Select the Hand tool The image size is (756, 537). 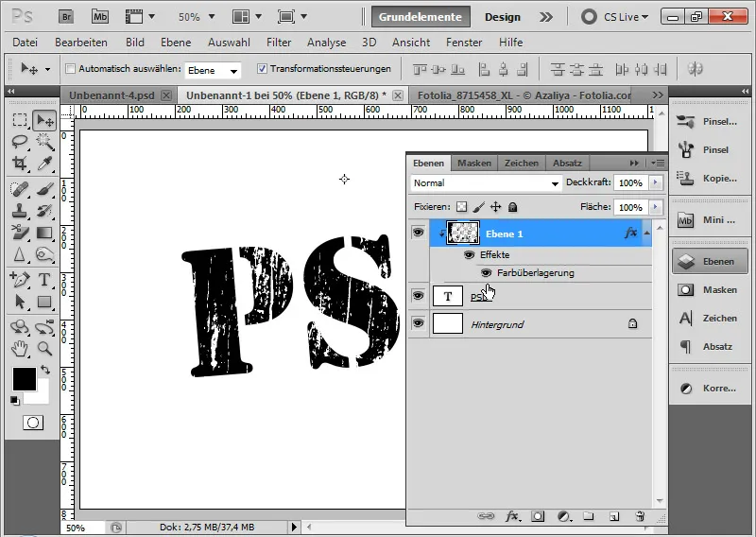tap(20, 348)
